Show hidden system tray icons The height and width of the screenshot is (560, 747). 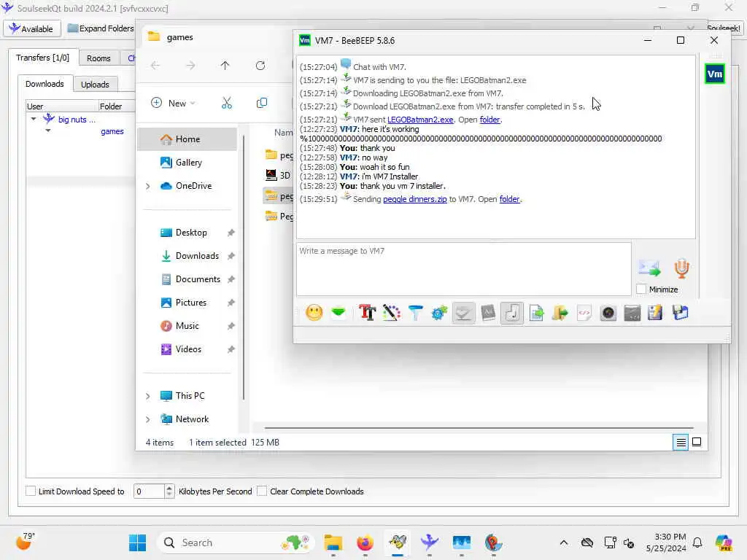pos(564,542)
